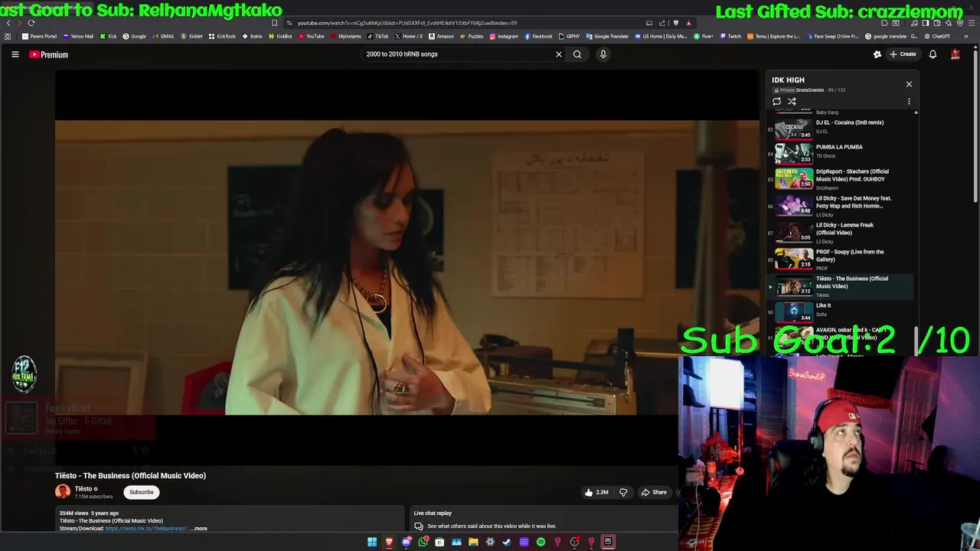Viewport: 980px width, 551px height.
Task: Open the Tiësto channel name link
Action: point(83,488)
